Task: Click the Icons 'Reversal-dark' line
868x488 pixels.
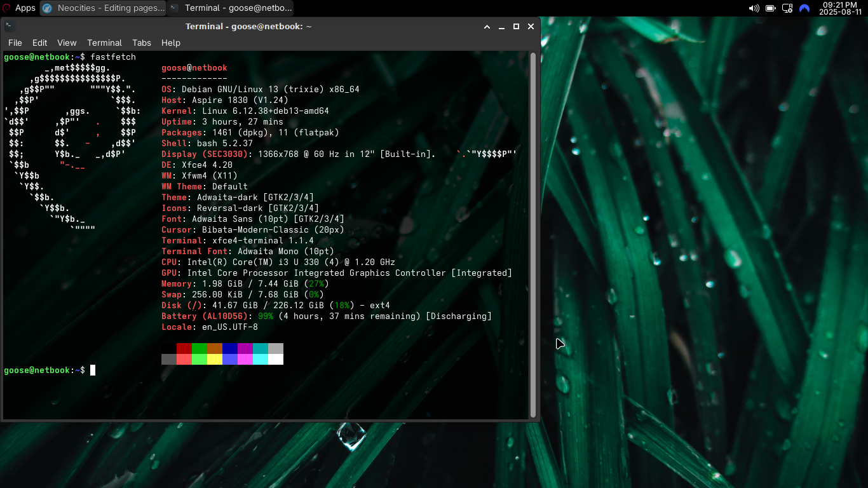Action: click(x=240, y=208)
